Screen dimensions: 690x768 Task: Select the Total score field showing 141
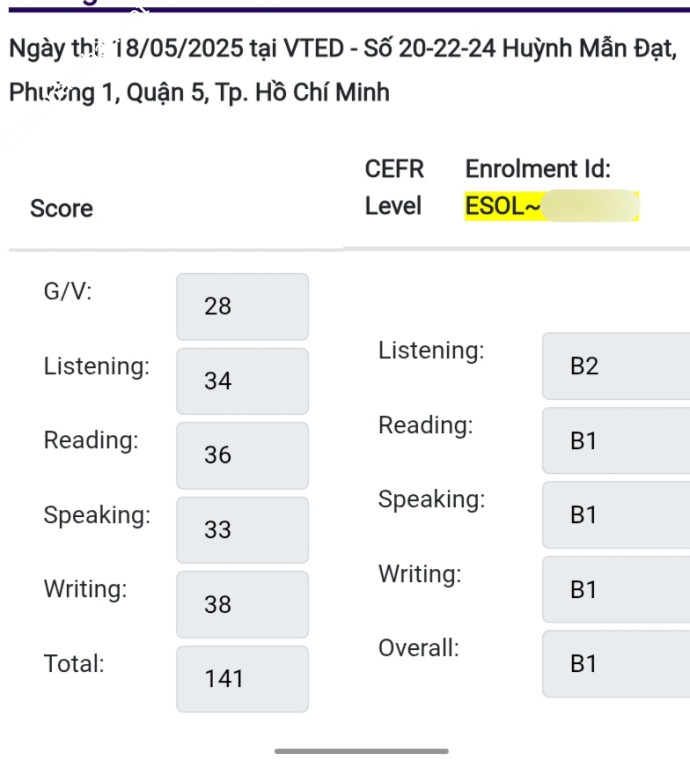[242, 679]
